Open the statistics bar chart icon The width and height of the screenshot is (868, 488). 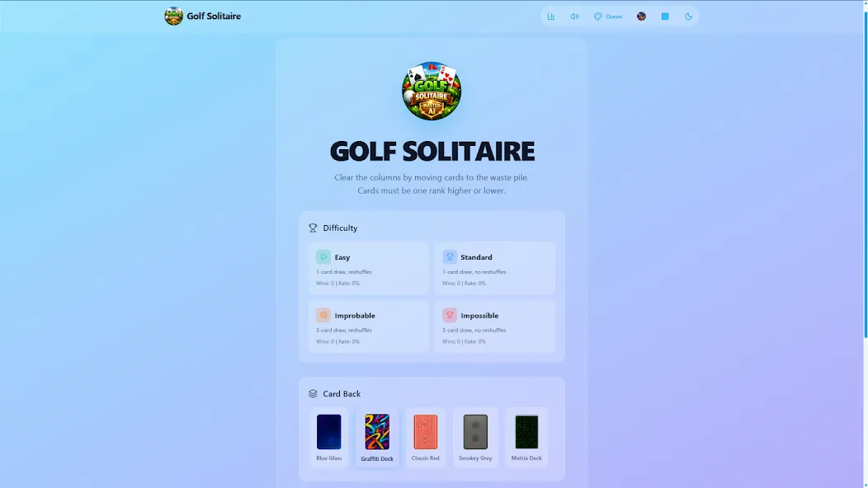(x=551, y=16)
